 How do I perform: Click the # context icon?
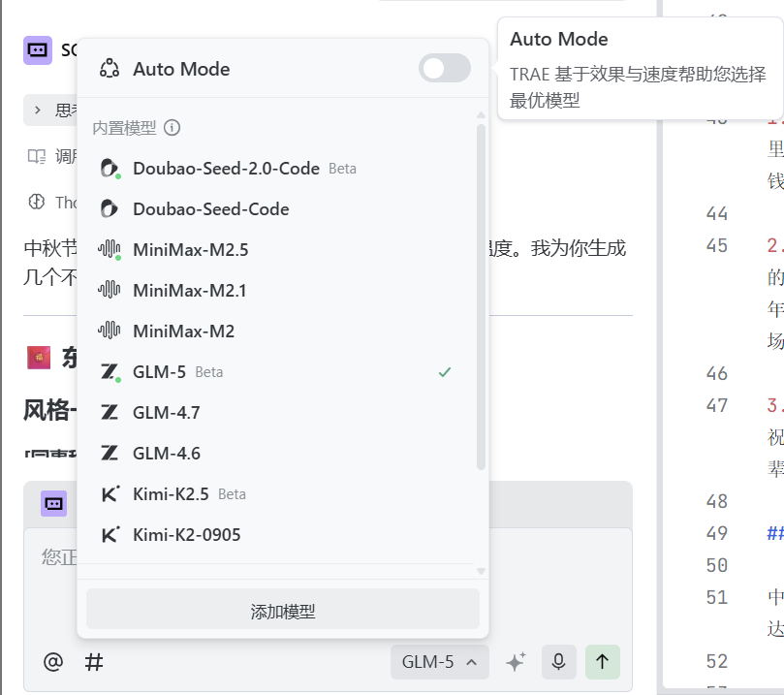coord(93,662)
